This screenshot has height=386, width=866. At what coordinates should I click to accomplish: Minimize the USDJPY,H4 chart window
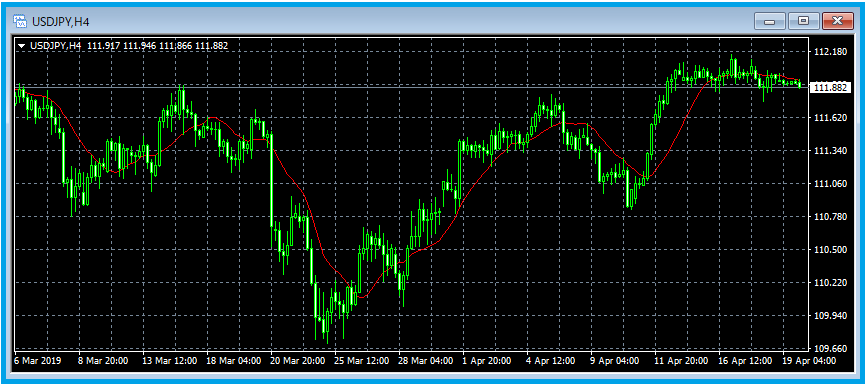click(769, 22)
